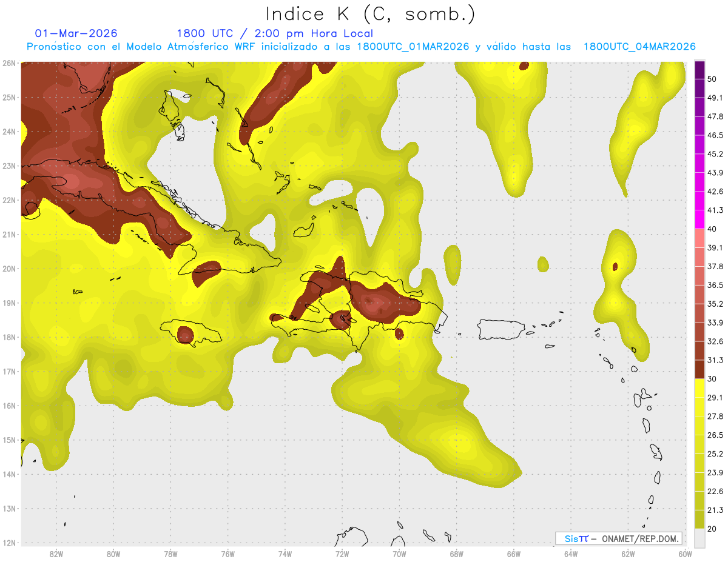Click the '1800 UTC / 2:00 pm Hora Local' text
This screenshot has height=562, width=728.
point(275,33)
